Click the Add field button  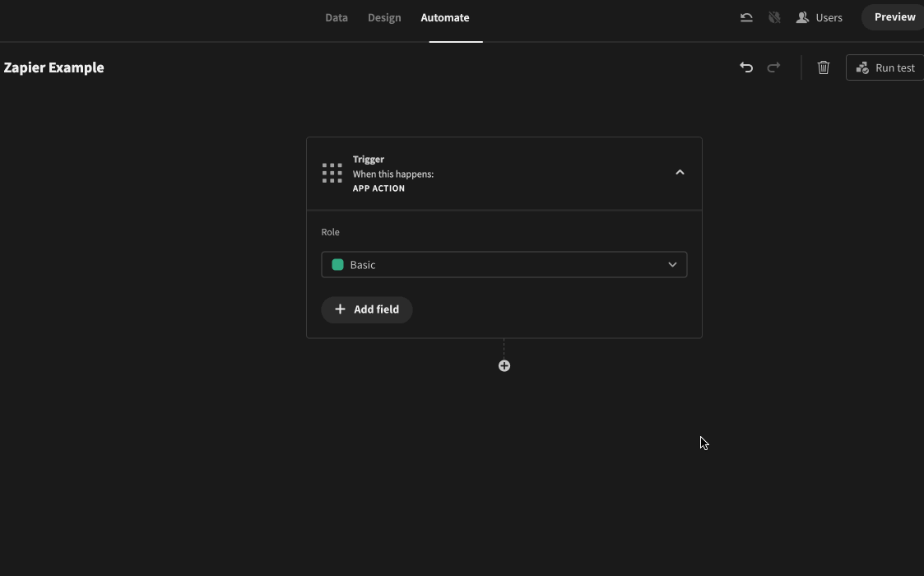coord(366,309)
